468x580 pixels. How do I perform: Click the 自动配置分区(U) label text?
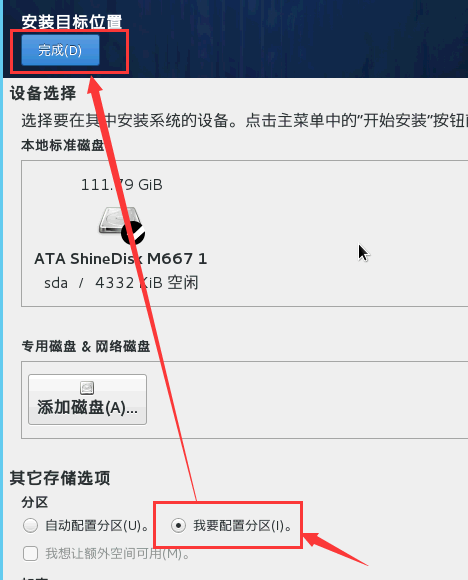point(97,526)
